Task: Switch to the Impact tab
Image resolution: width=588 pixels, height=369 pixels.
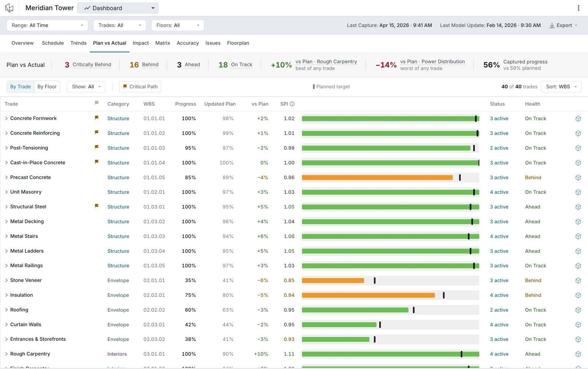Action: click(141, 43)
